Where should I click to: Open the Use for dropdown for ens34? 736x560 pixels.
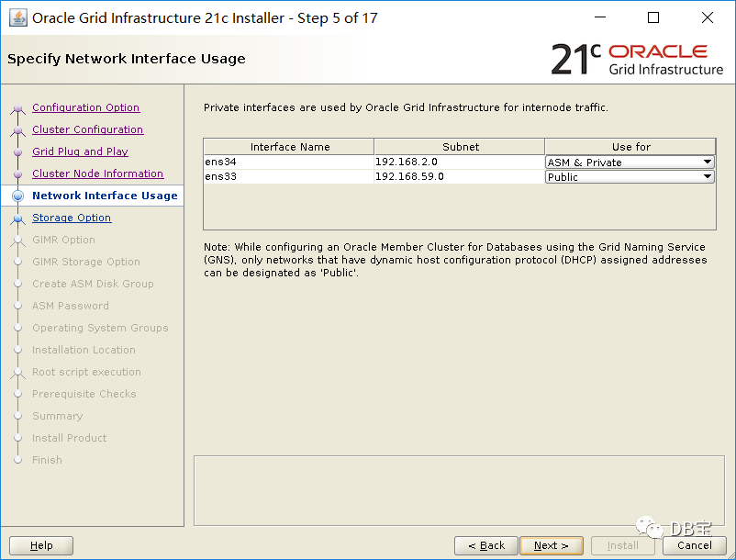[x=630, y=162]
